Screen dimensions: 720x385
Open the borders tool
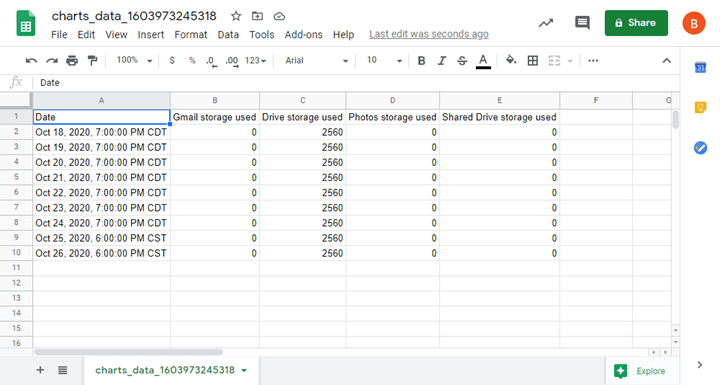[533, 61]
